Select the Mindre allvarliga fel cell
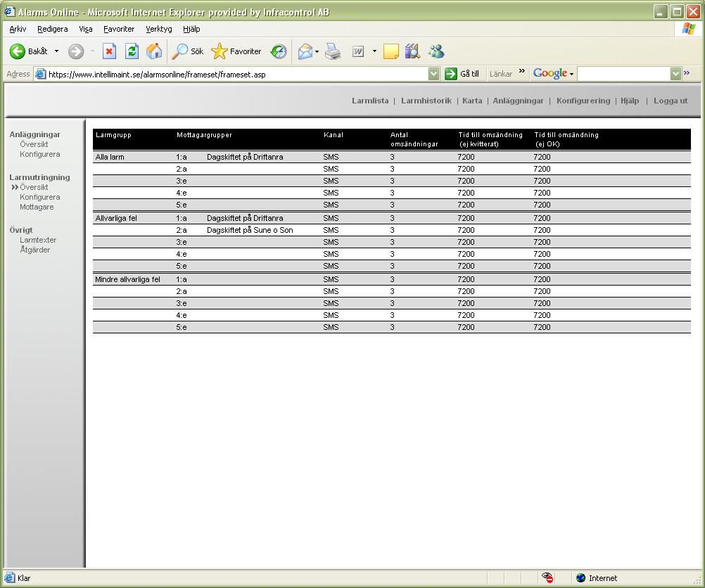The height and width of the screenshot is (588, 705). click(127, 279)
